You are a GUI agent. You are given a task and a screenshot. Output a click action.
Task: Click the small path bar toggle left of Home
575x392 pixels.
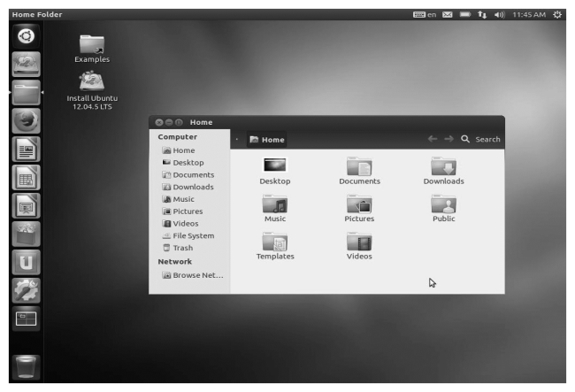point(237,139)
